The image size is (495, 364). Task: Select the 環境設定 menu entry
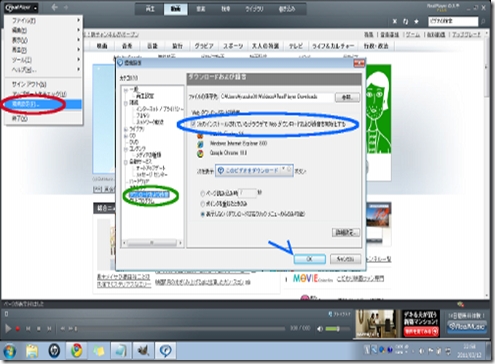[43, 104]
